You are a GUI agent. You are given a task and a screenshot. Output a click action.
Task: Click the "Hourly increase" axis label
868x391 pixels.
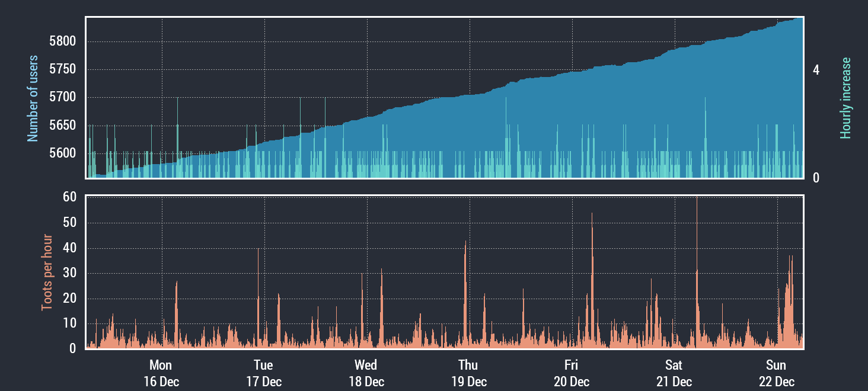pyautogui.click(x=845, y=98)
